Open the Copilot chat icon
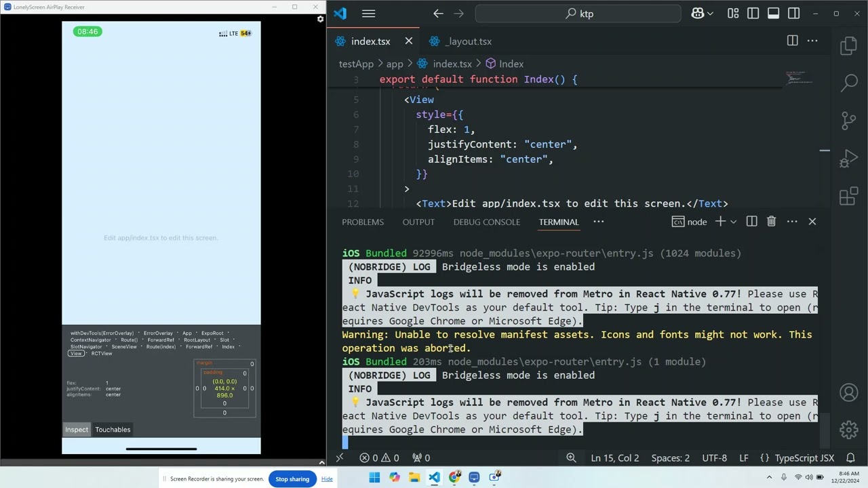The image size is (868, 488). tap(697, 14)
